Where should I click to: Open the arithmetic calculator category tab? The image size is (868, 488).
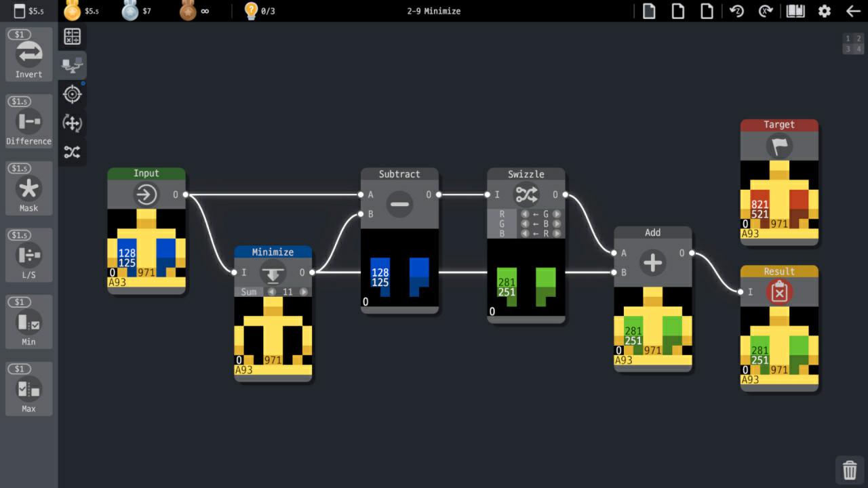click(72, 37)
